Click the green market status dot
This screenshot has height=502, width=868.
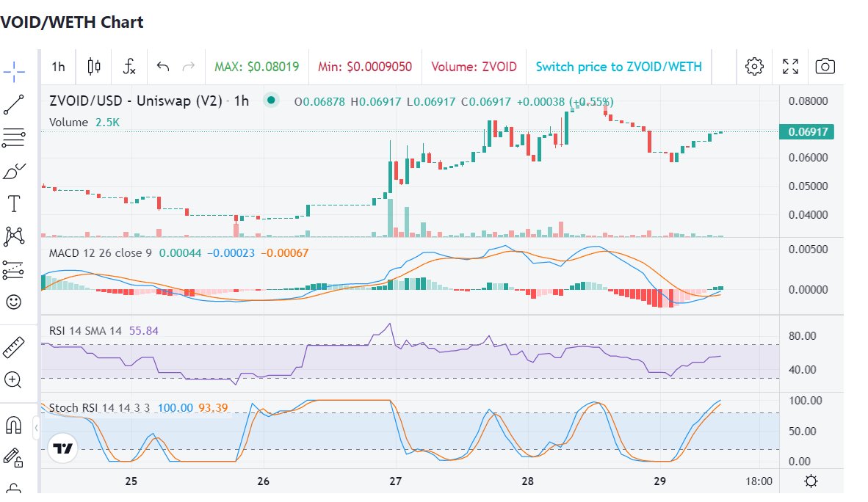271,100
